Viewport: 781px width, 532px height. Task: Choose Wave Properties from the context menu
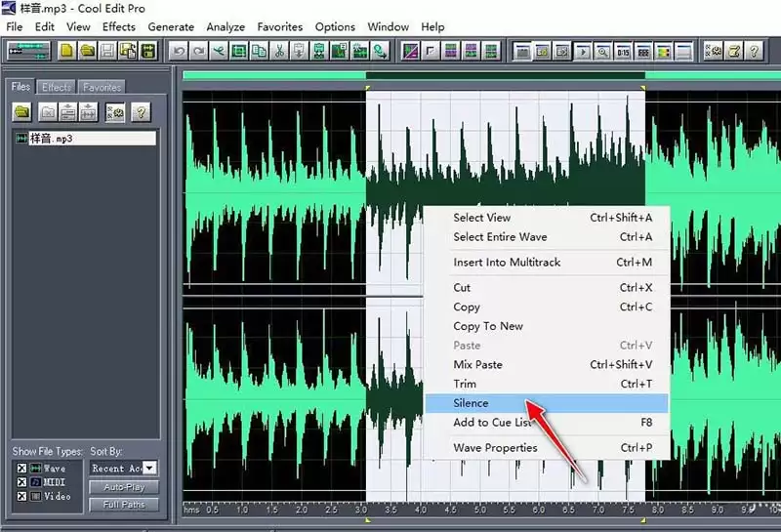546,448
